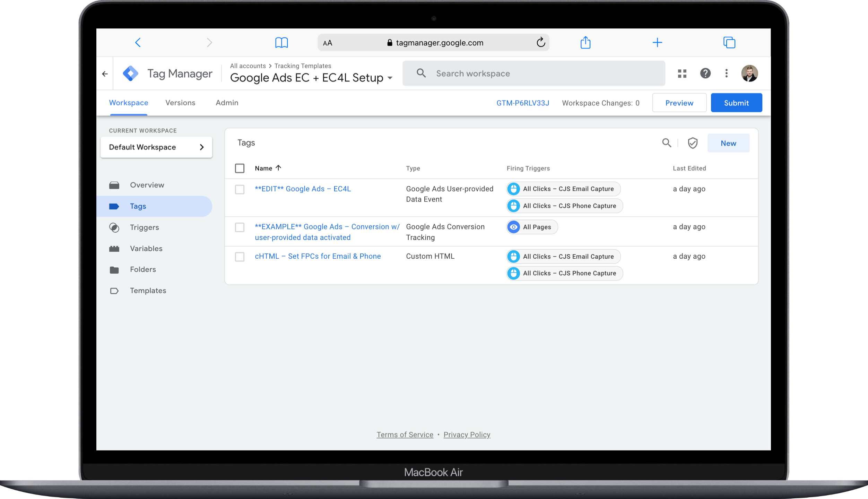The image size is (868, 499).
Task: Expand Google Ads EC + EC4L Setup dropdown
Action: (390, 78)
